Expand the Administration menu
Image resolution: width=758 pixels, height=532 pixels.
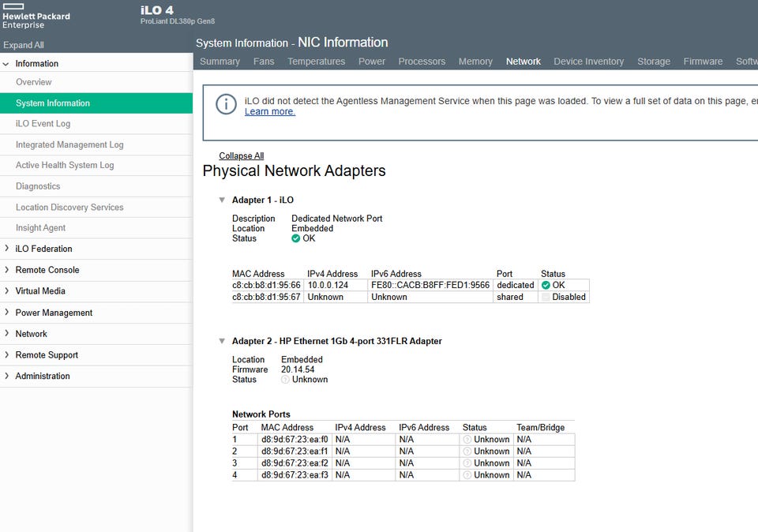(6, 376)
